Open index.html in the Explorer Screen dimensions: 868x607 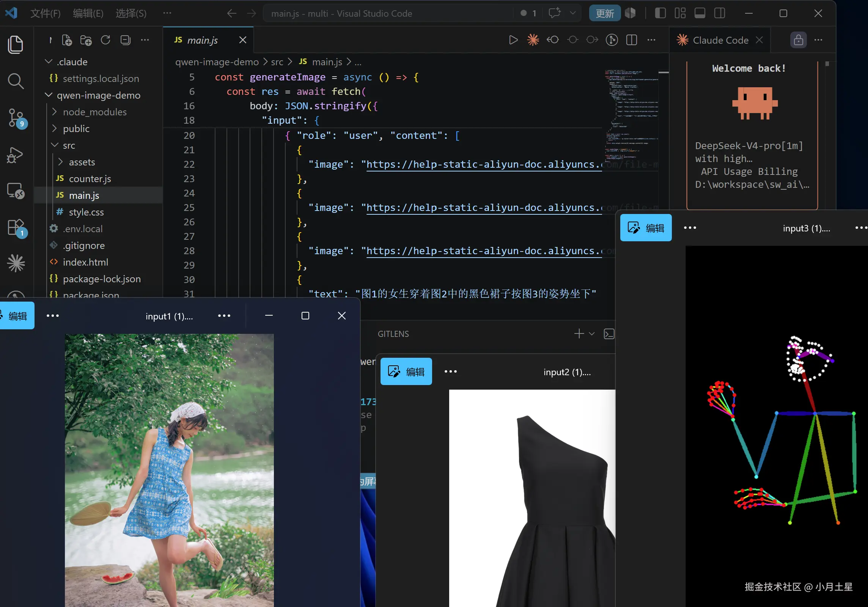point(98,262)
